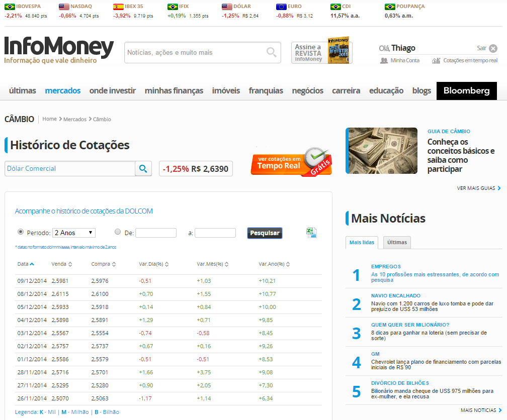Open the Conheça os conceitos básicos guide
The image size is (507, 420).
tap(461, 155)
